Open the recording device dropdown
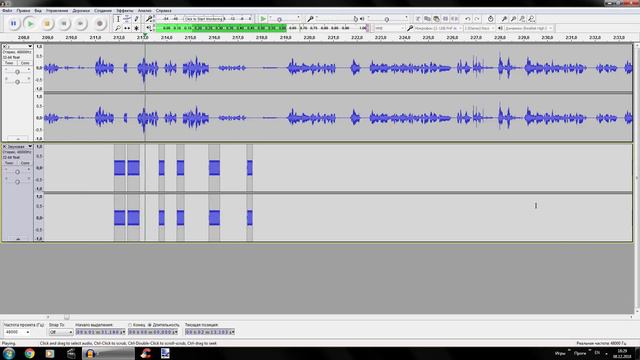The image size is (640, 360). coord(438,28)
